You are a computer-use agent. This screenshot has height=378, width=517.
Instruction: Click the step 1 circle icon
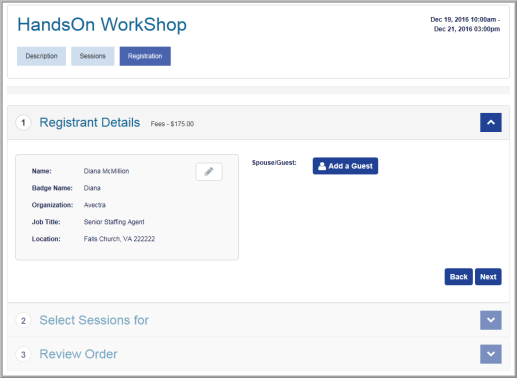coord(23,123)
